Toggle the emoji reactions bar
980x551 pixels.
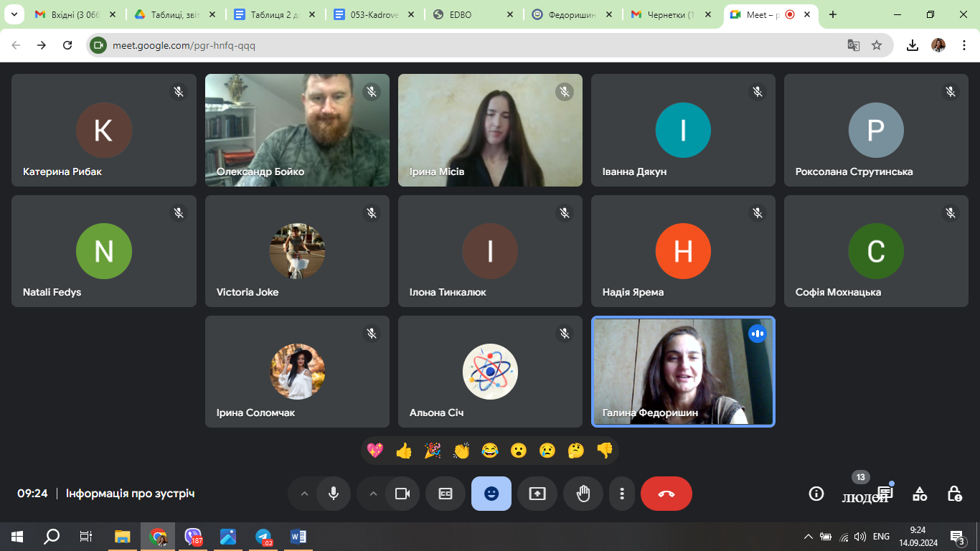coord(491,494)
